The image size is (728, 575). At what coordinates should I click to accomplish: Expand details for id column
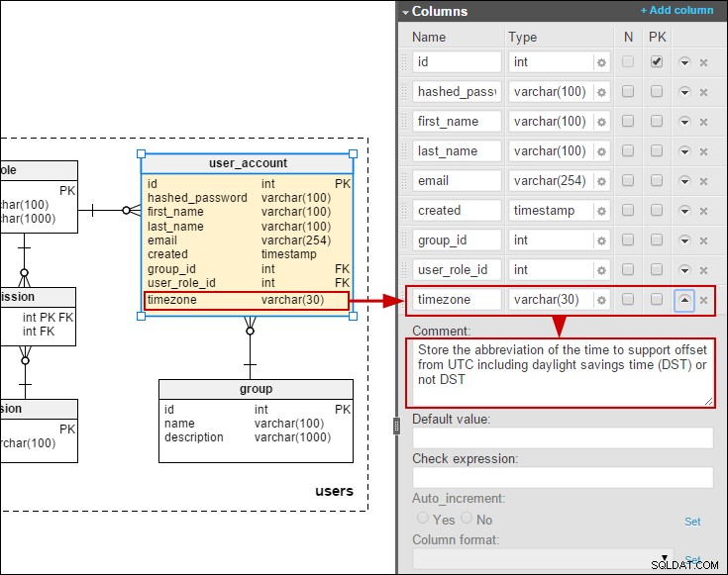coord(684,62)
